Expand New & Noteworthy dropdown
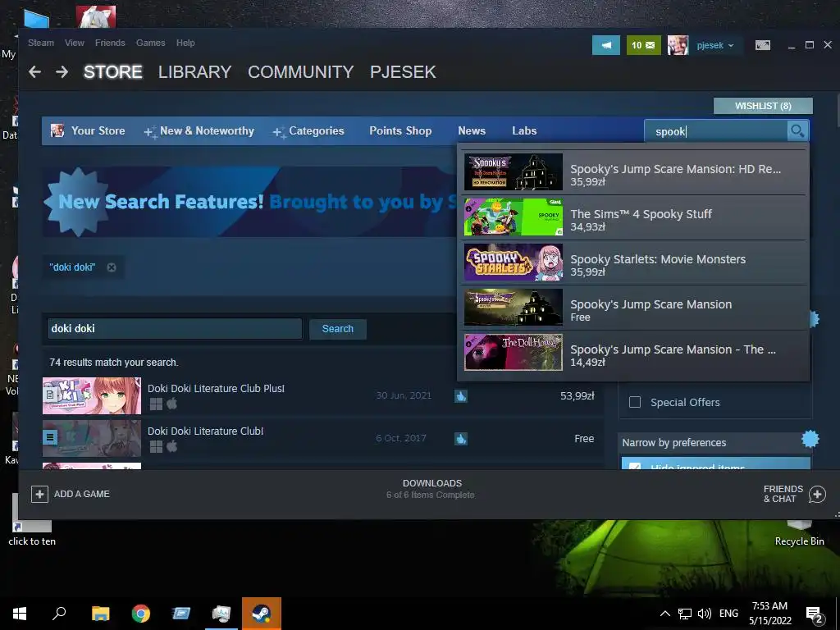 pos(199,130)
